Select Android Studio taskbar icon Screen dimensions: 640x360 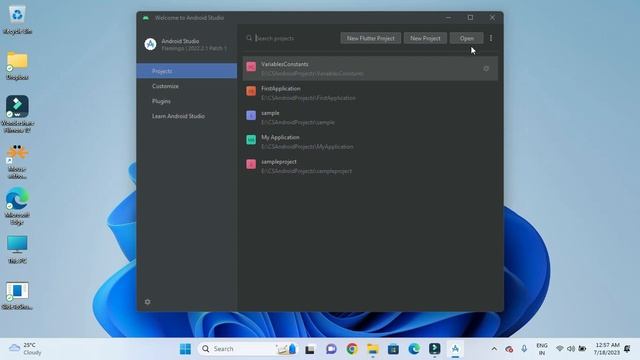click(455, 349)
